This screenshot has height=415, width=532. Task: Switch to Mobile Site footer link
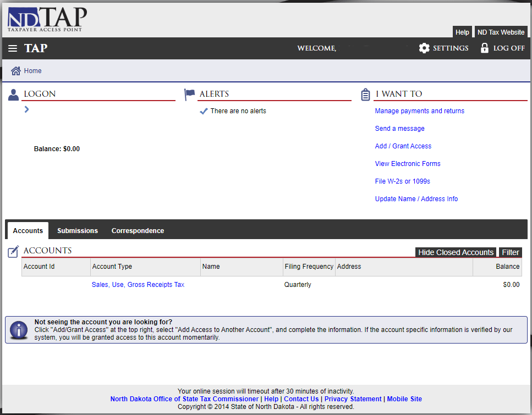[x=404, y=399]
